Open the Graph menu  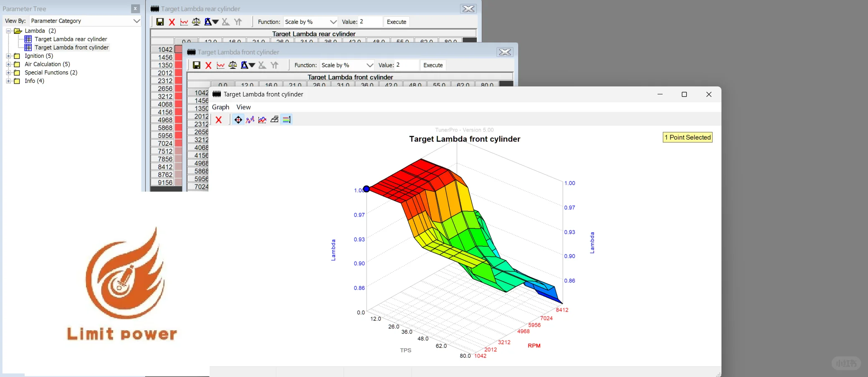click(220, 107)
